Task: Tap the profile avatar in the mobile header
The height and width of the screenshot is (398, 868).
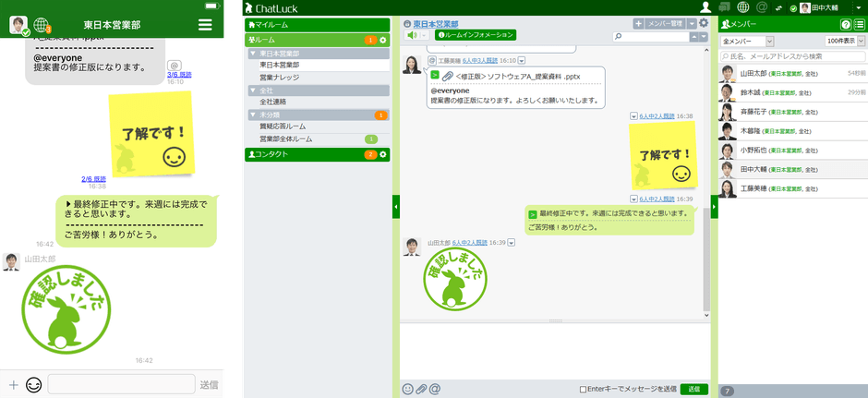Action: (18, 25)
